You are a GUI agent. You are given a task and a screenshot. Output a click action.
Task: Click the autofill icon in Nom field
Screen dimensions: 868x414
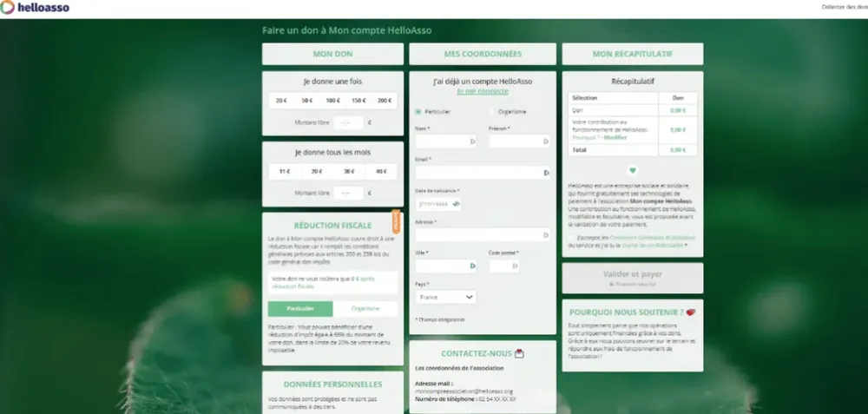coord(472,141)
